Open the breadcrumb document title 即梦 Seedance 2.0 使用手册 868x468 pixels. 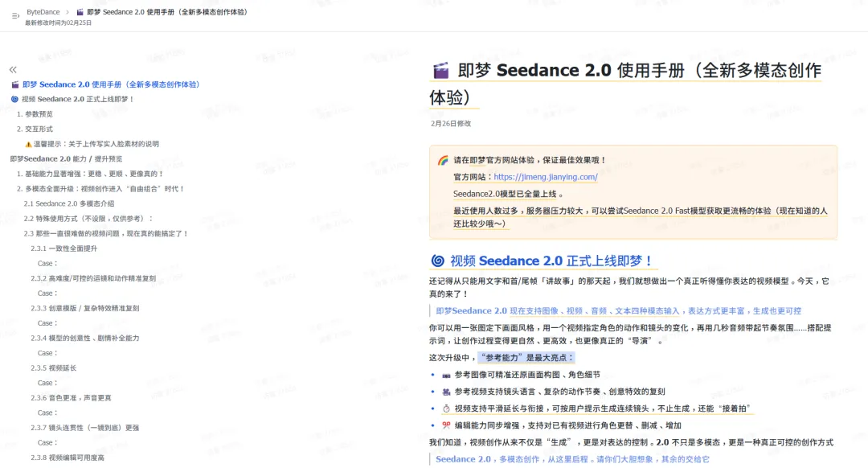tap(168, 11)
